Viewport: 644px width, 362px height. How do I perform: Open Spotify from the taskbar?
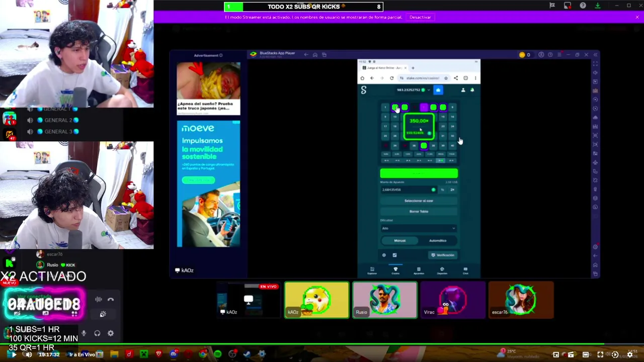click(217, 354)
